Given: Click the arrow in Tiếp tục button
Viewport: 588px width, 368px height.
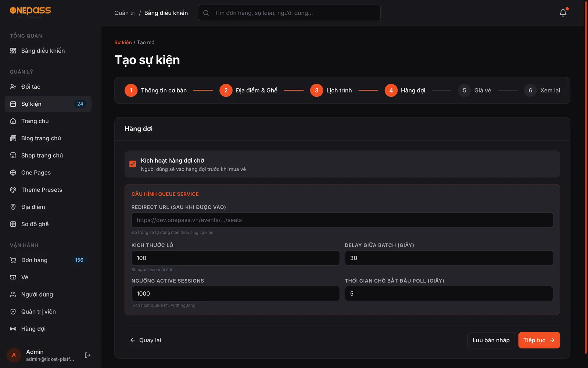Looking at the screenshot, I should point(552,340).
